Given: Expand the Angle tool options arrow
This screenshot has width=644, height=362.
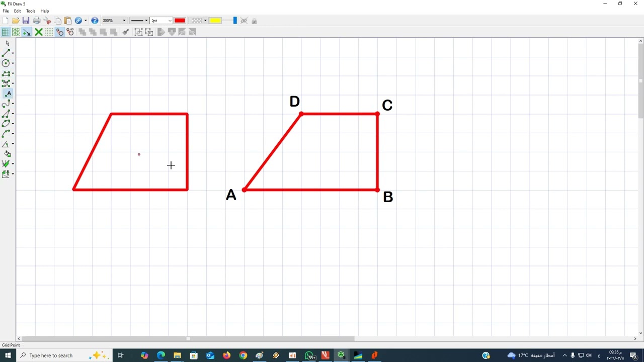Looking at the screenshot, I should pyautogui.click(x=13, y=144).
